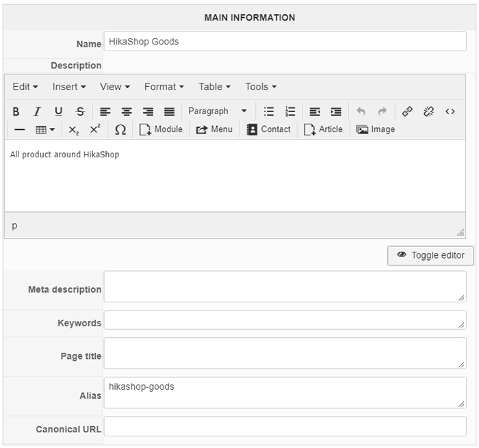Insert special character omega

coord(120,130)
